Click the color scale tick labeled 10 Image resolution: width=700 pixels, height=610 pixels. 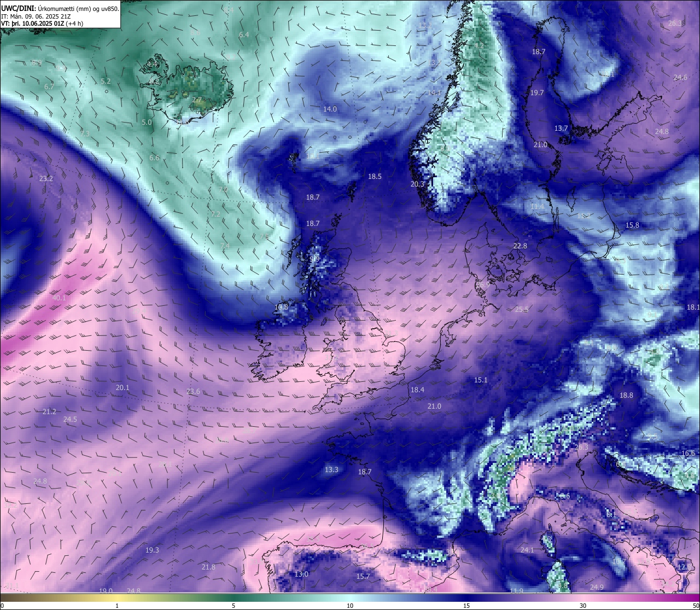[350, 606]
